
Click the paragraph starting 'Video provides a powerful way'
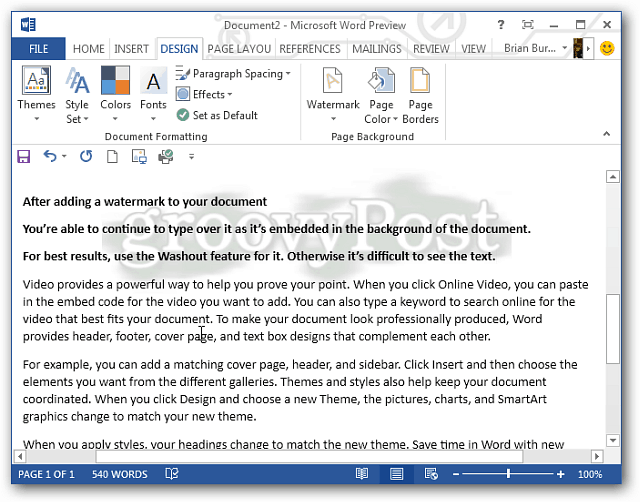(305, 310)
